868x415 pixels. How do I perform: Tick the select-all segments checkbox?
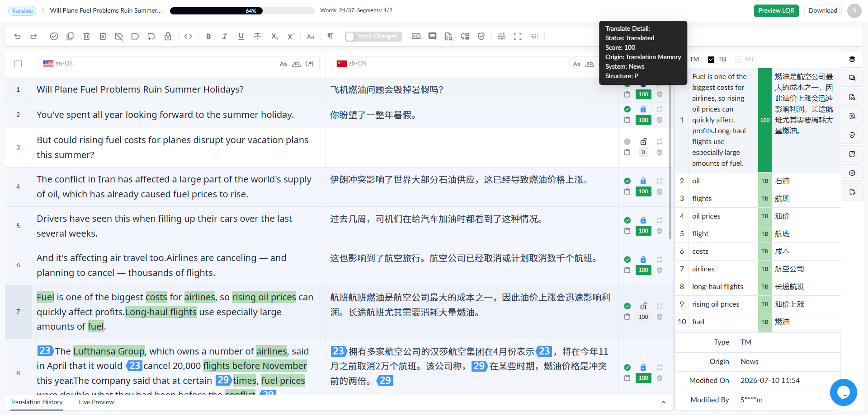click(18, 64)
